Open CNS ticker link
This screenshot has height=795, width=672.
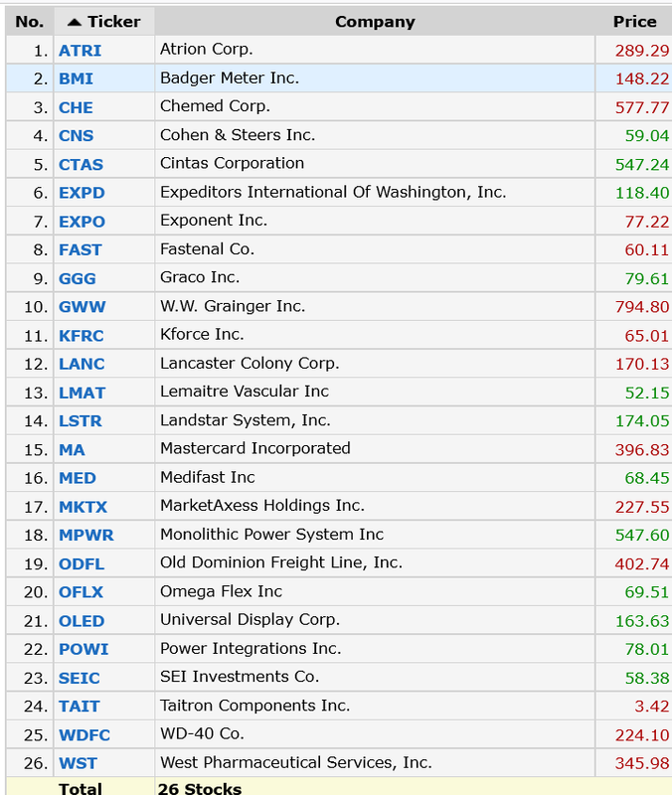(x=77, y=136)
